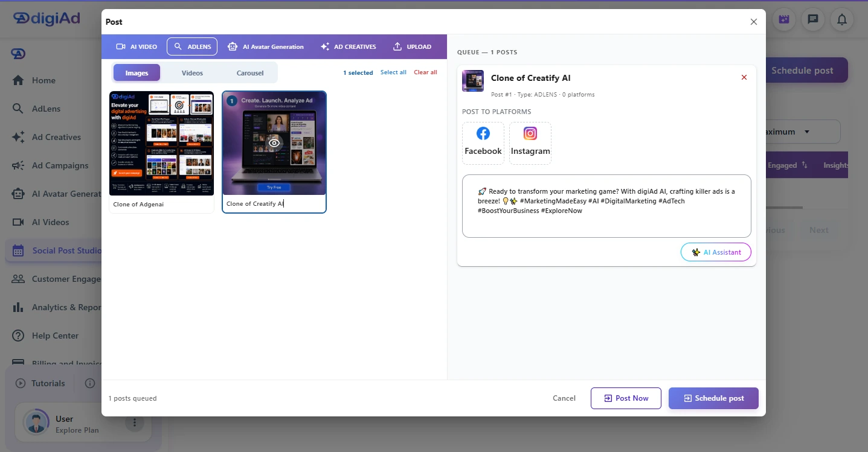868x452 pixels.
Task: Switch to the Carousel filter tab
Action: 250,73
